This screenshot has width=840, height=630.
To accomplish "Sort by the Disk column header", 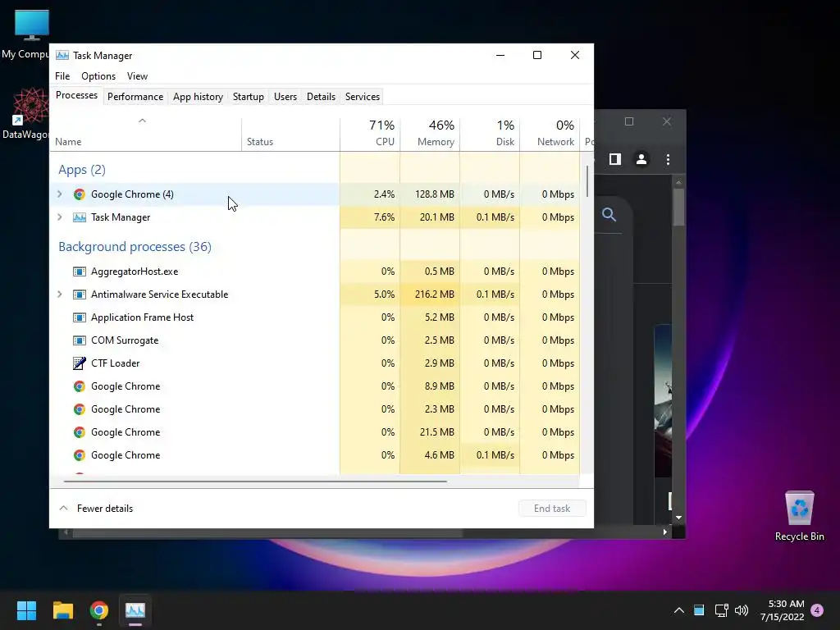I will tap(491, 134).
